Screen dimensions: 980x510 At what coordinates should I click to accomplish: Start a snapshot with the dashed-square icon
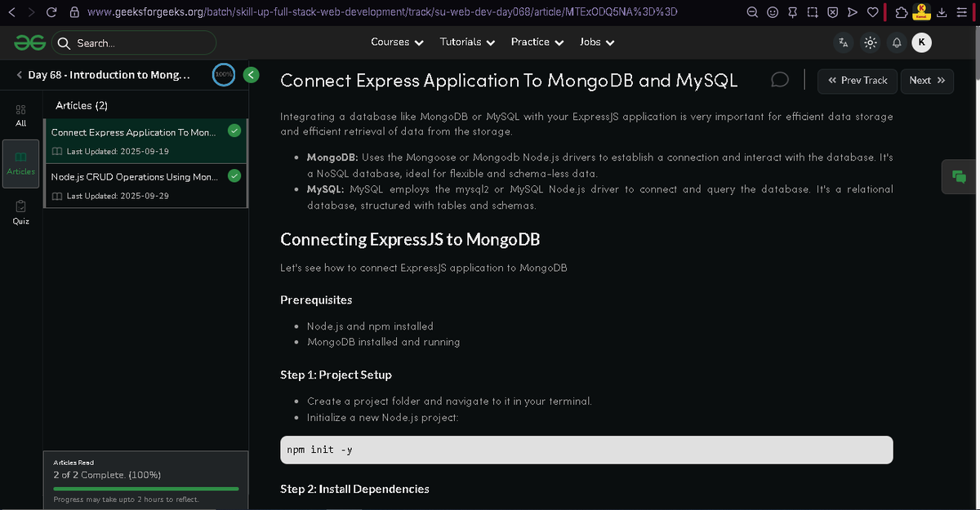(813, 12)
